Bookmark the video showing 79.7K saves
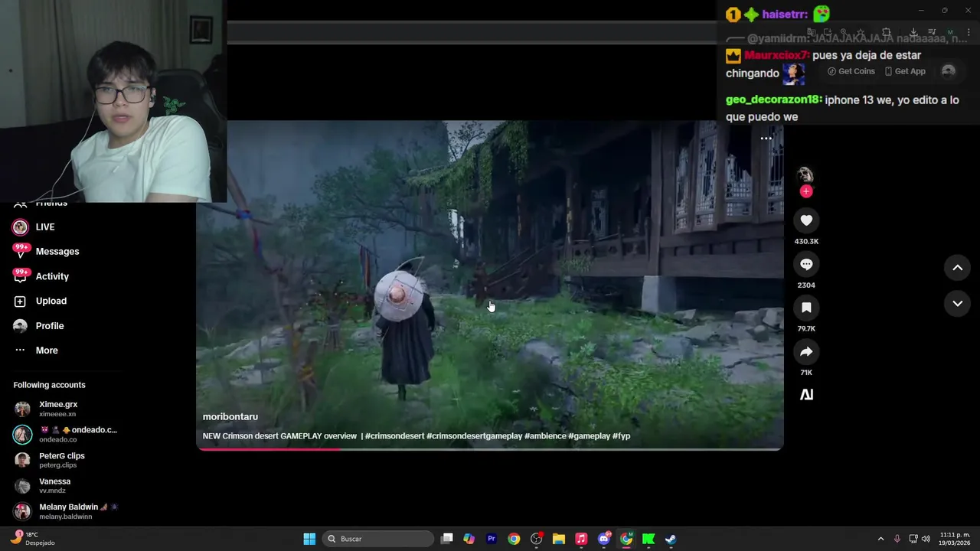Screen dimensions: 980x551 click(x=806, y=308)
